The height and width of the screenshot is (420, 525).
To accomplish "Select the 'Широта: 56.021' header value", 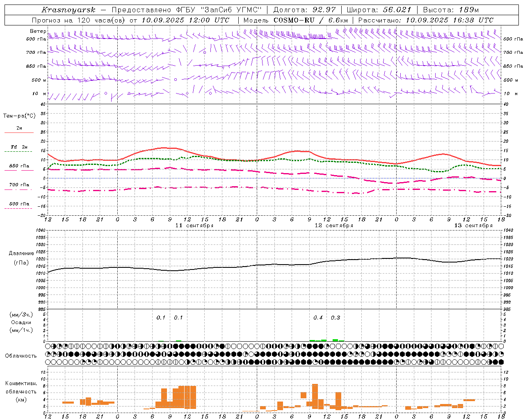I will 379,10.
